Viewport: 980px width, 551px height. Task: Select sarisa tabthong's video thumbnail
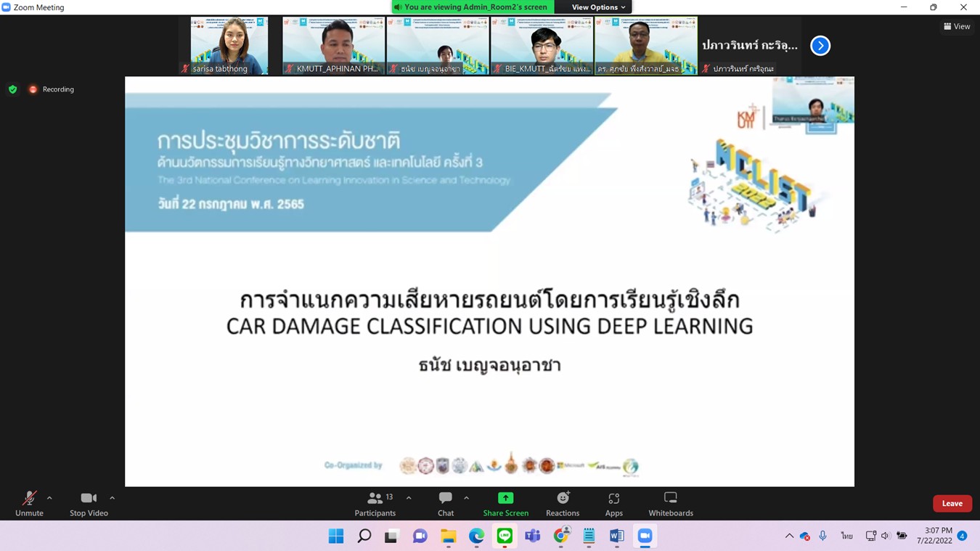pos(229,45)
